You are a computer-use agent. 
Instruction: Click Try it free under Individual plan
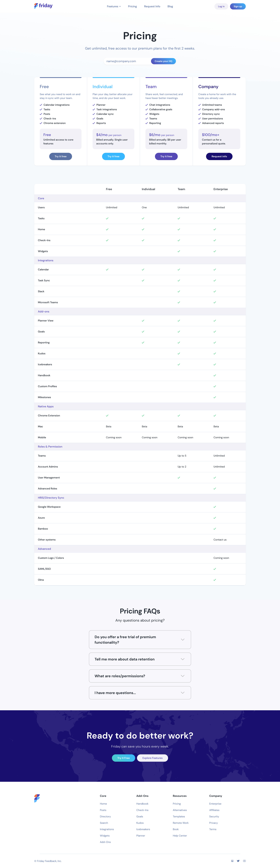pos(113,156)
